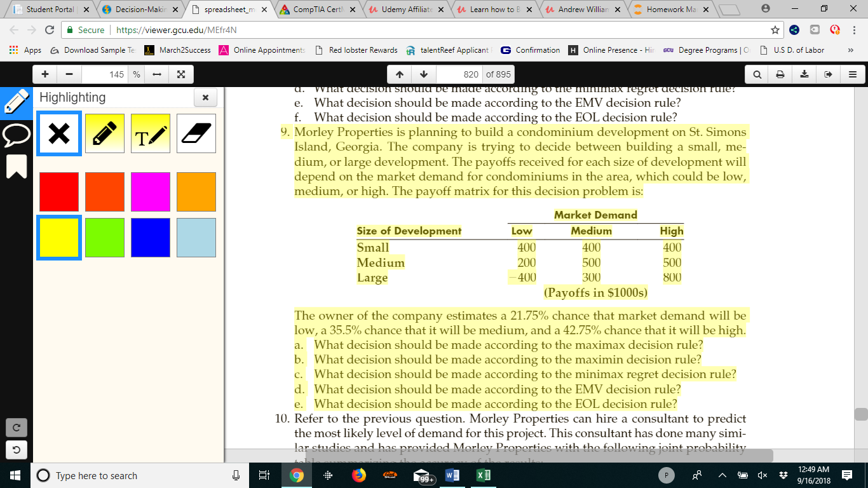Fit page to width using horizontal arrows icon

(158, 74)
